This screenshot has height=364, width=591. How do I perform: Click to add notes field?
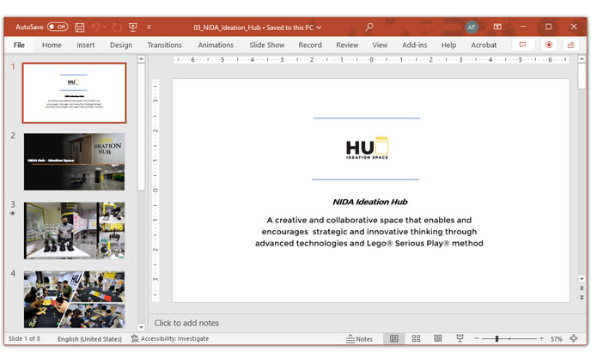coord(186,323)
